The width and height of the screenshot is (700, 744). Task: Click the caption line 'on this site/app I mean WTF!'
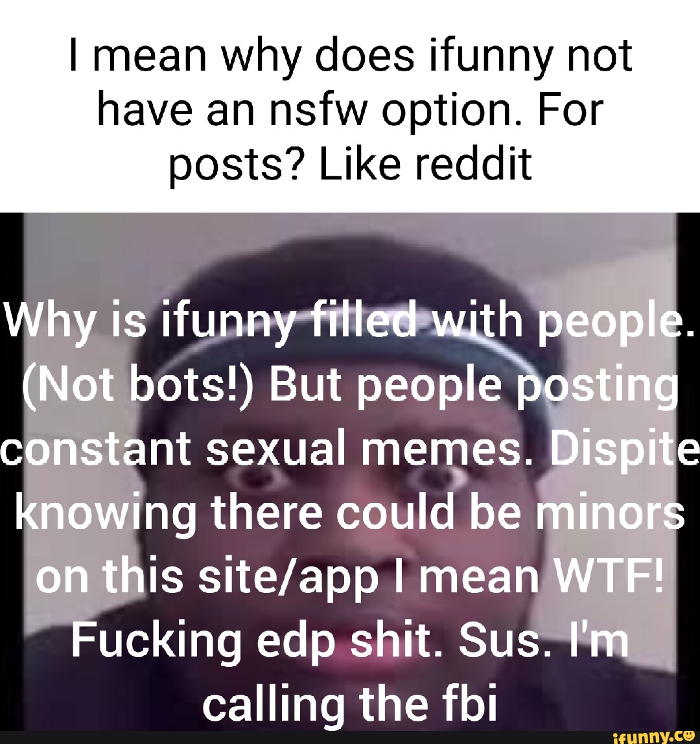click(350, 575)
